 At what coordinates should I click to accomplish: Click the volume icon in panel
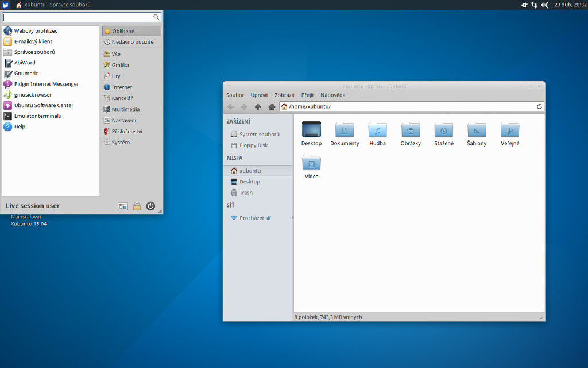pyautogui.click(x=544, y=5)
